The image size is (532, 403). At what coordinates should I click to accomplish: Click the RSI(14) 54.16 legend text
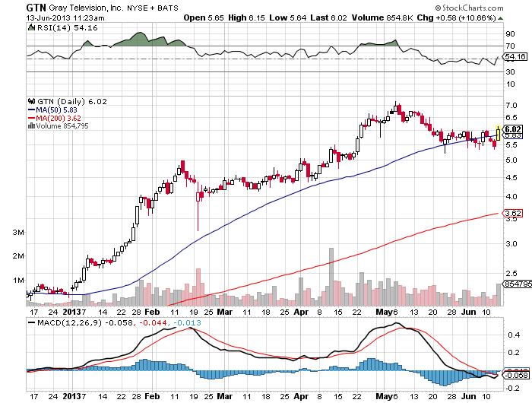coord(67,28)
